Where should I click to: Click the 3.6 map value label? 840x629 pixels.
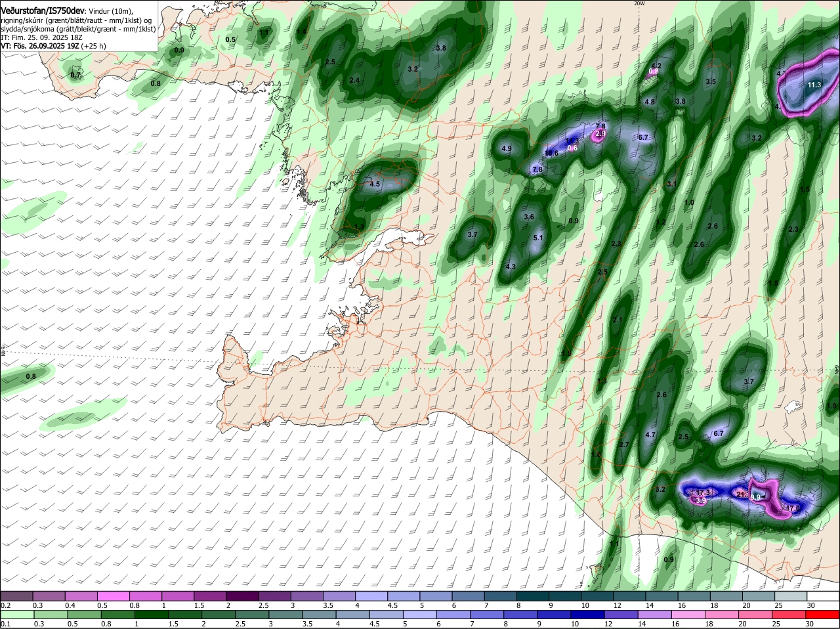pyautogui.click(x=529, y=217)
